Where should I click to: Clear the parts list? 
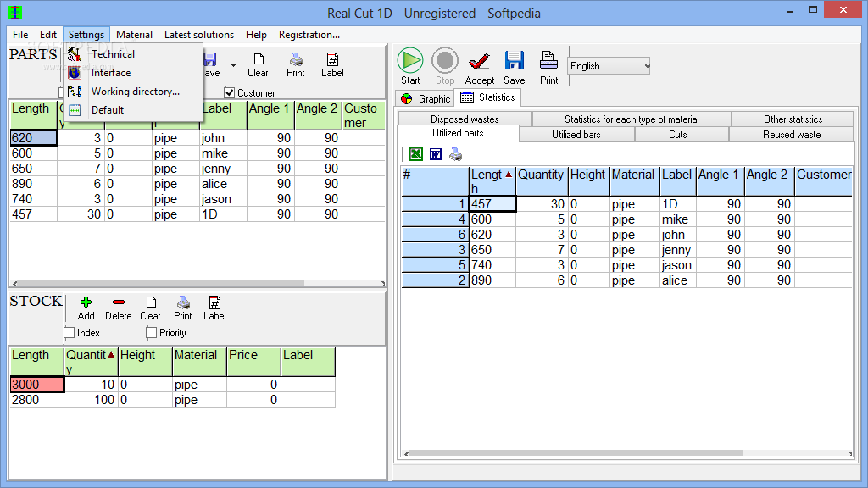[258, 64]
